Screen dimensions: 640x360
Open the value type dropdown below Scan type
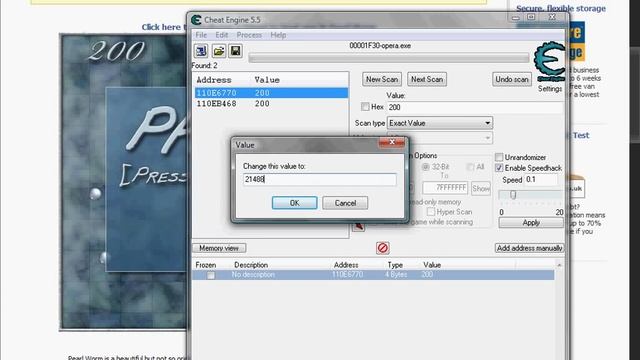(440, 138)
